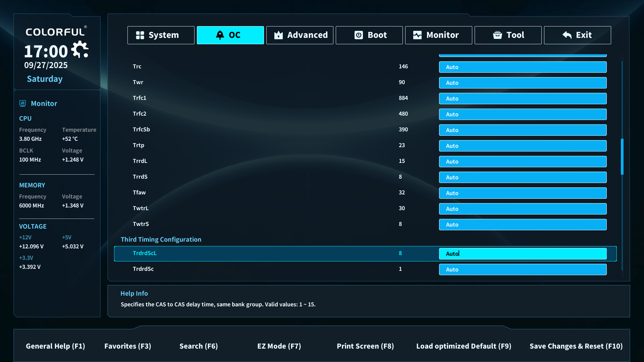Switch to the Tool tab
This screenshot has width=644, height=362.
(x=508, y=35)
